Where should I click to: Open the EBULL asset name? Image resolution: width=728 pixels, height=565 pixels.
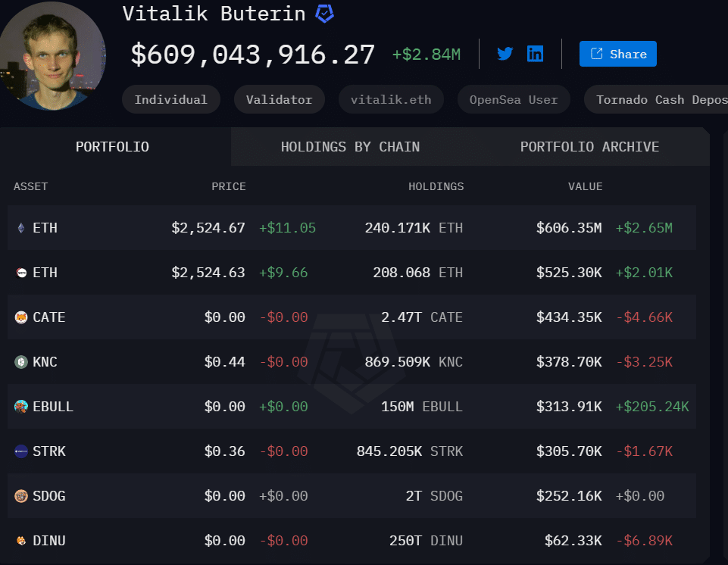tap(53, 407)
